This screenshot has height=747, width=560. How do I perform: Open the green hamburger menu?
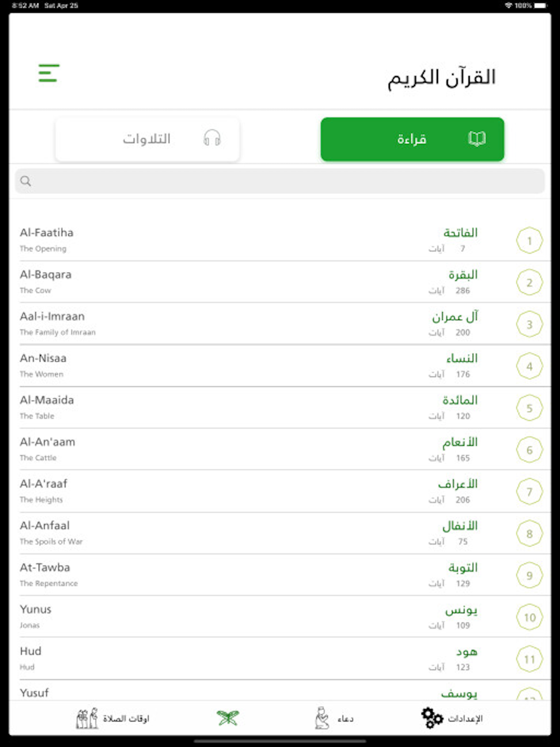[x=49, y=73]
